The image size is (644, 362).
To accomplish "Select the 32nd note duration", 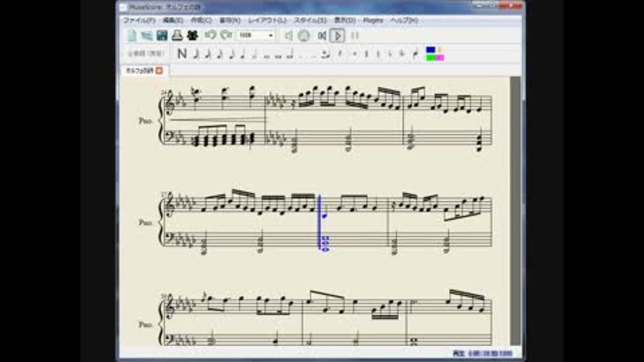I will tap(208, 54).
